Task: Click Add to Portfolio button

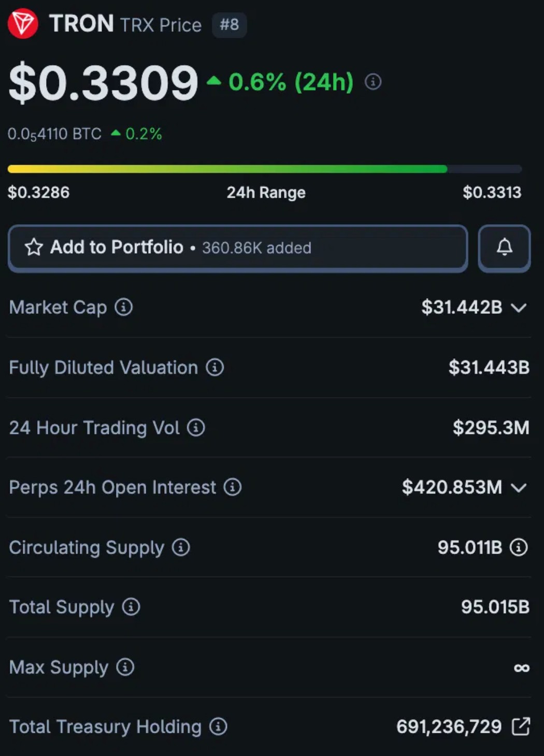Action: pyautogui.click(x=238, y=248)
